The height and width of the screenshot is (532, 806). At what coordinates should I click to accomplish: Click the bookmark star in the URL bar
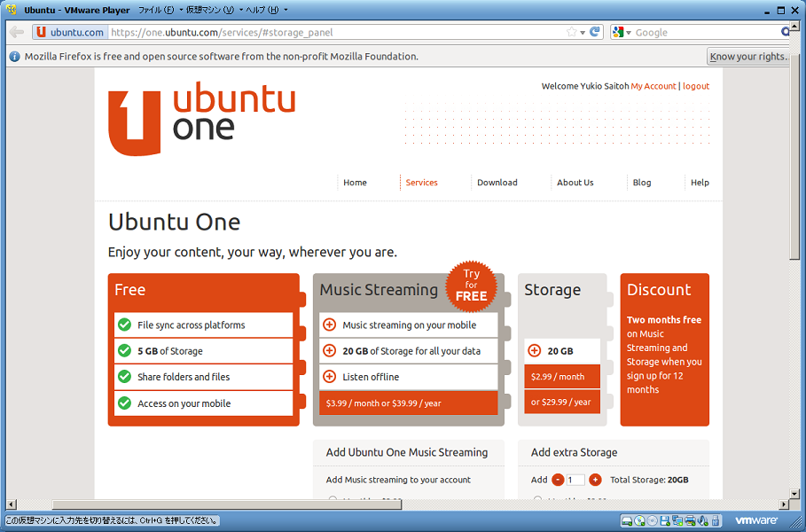pos(572,32)
